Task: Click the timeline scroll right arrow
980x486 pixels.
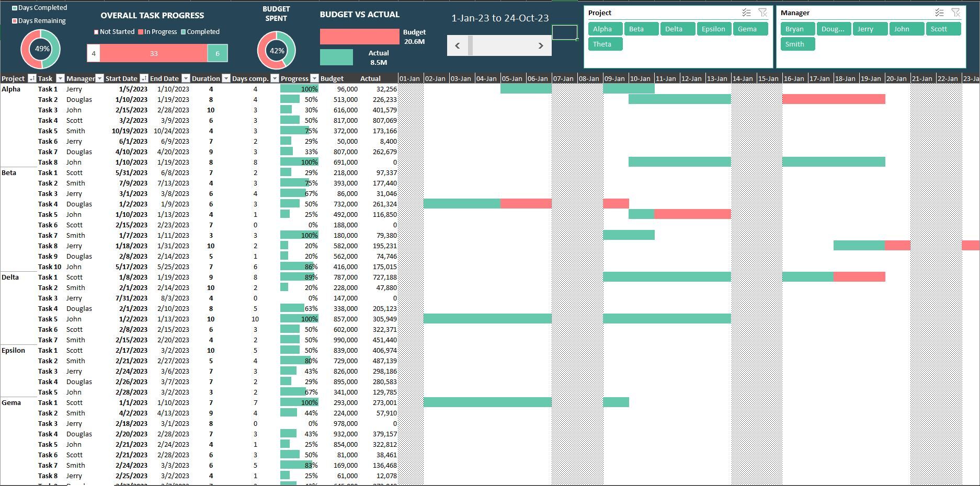Action: point(541,45)
